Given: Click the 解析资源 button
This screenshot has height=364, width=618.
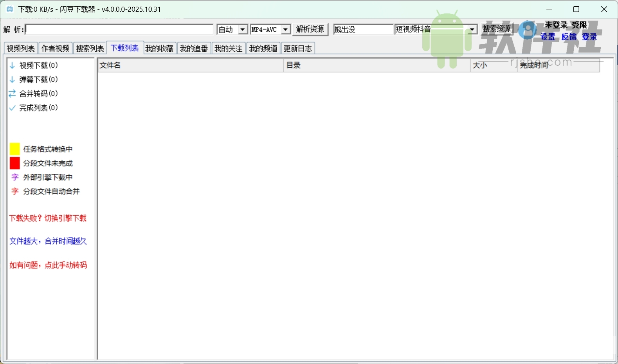Looking at the screenshot, I should pos(310,29).
